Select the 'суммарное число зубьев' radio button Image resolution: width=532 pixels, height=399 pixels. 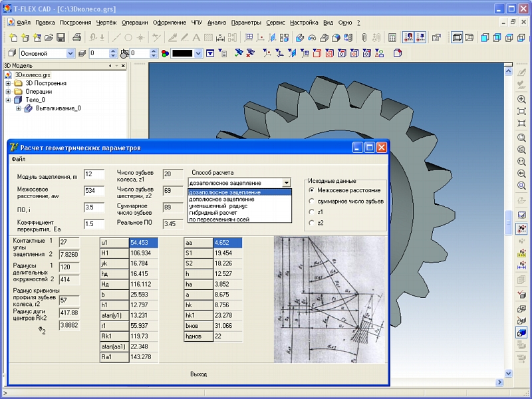(311, 201)
